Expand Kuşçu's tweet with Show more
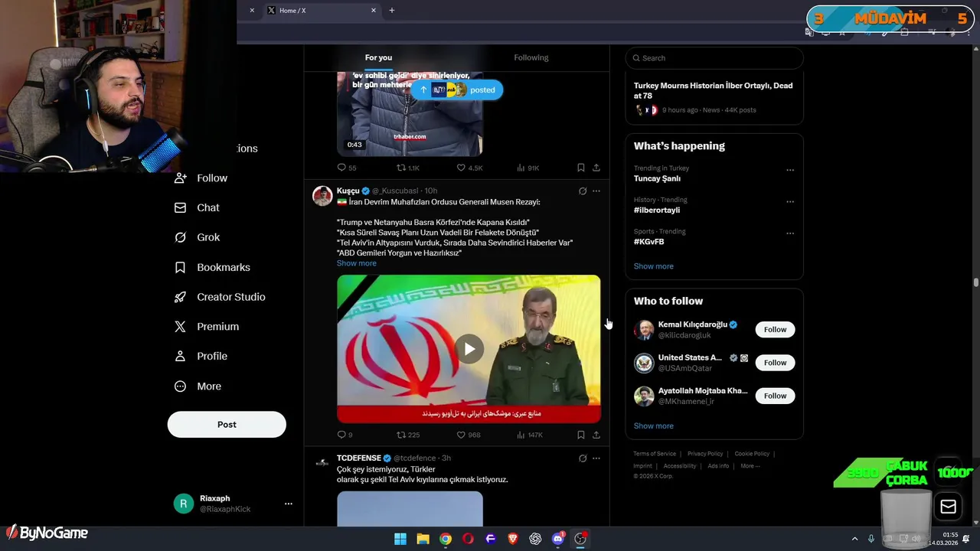The height and width of the screenshot is (551, 980). (x=356, y=263)
